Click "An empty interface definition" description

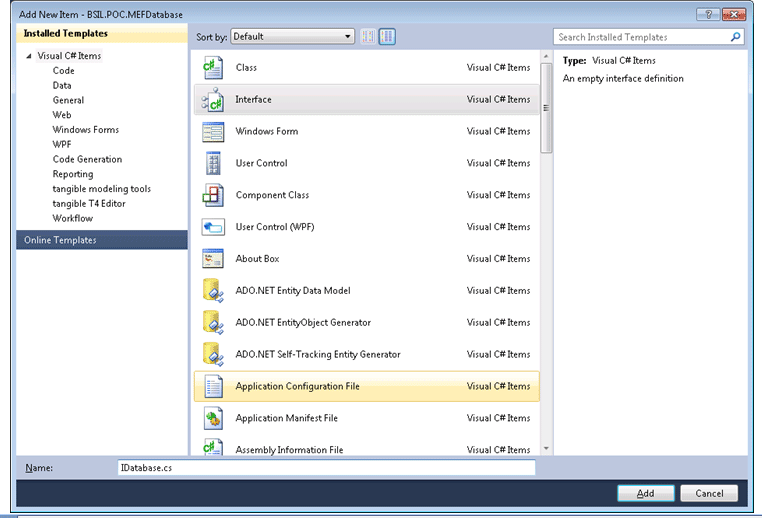623,79
